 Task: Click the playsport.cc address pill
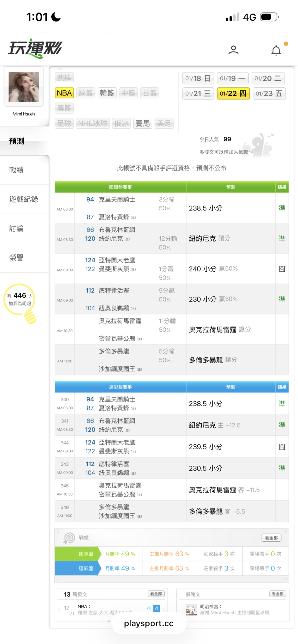(x=149, y=623)
